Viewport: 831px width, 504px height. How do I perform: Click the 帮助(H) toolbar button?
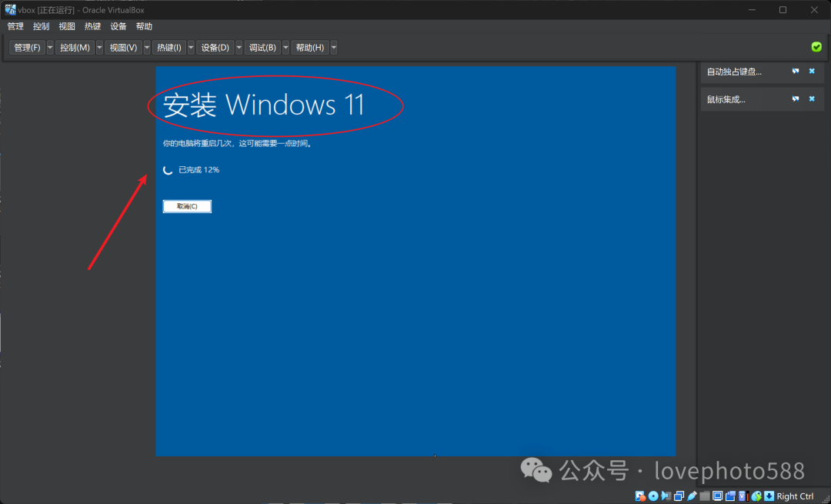pyautogui.click(x=310, y=47)
